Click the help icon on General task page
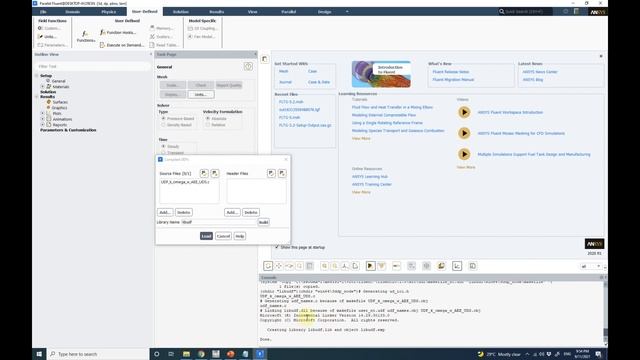Image resolution: width=640 pixels, height=360 pixels. tap(248, 67)
